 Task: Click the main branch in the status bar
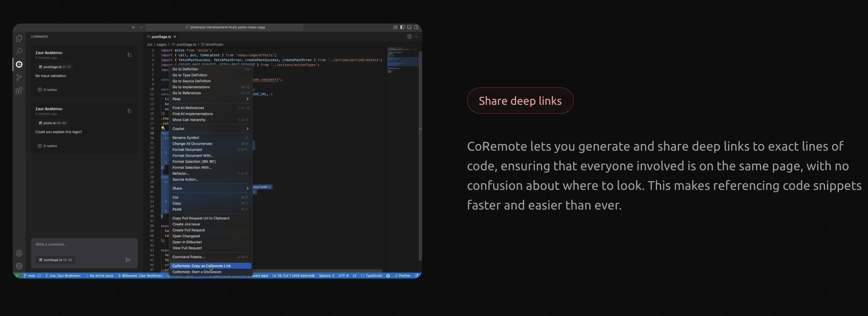30,275
